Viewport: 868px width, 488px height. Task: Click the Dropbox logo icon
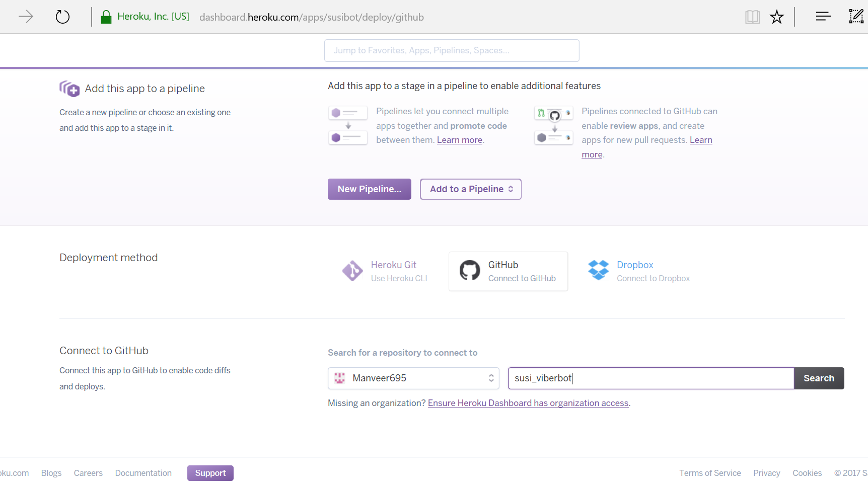pyautogui.click(x=599, y=271)
